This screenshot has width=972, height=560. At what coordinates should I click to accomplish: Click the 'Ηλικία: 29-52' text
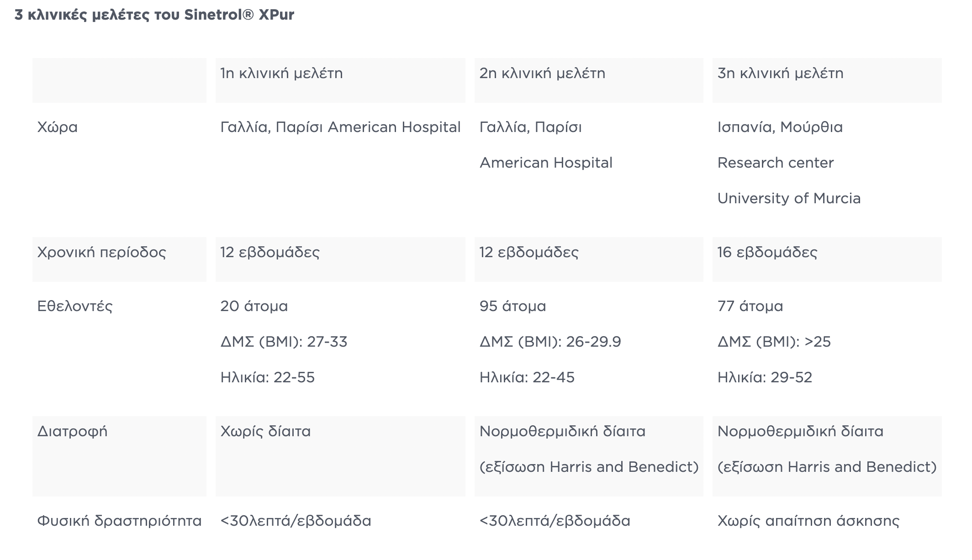(x=765, y=378)
